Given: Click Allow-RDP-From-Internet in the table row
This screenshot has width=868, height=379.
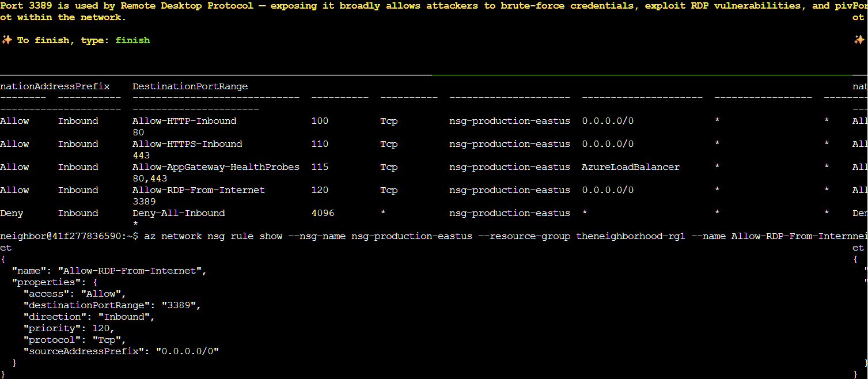Looking at the screenshot, I should tap(199, 190).
